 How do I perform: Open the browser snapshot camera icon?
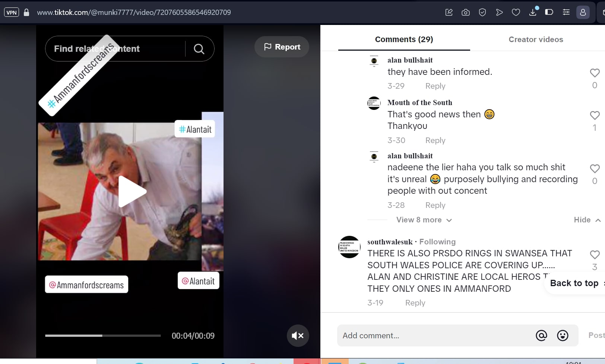[x=466, y=13]
